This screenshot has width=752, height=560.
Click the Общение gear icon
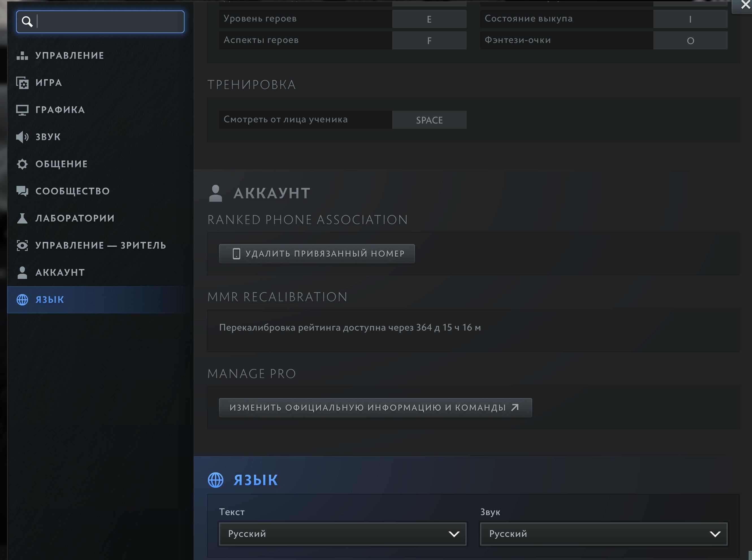(22, 164)
